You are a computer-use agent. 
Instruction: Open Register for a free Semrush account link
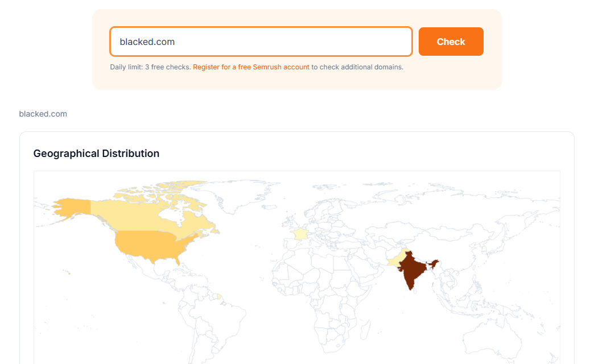click(251, 67)
